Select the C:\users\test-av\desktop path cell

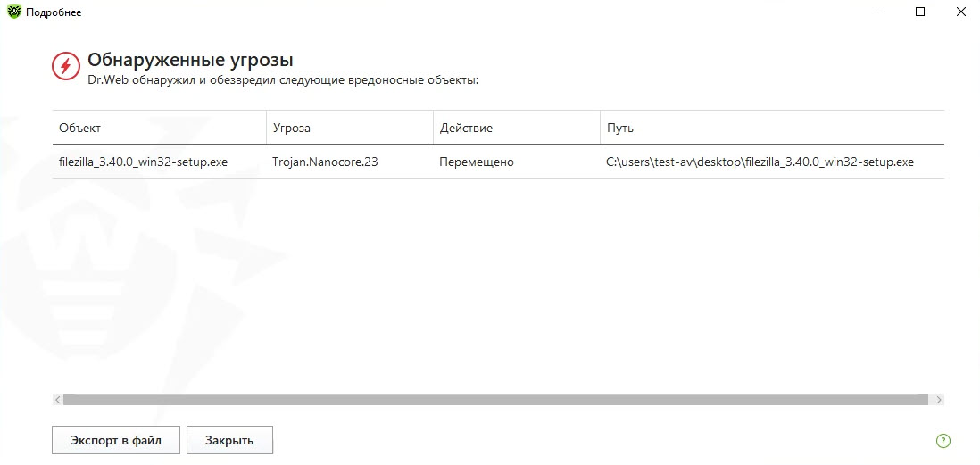pos(760,162)
